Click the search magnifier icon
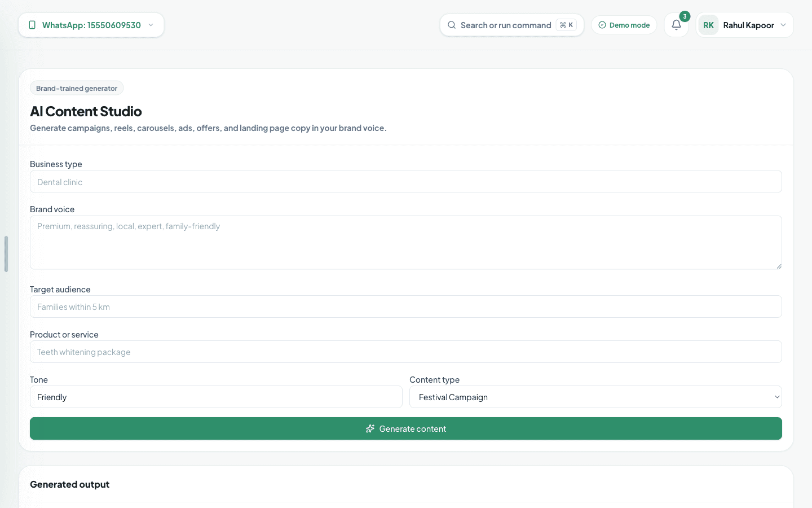This screenshot has height=508, width=812. click(452, 25)
